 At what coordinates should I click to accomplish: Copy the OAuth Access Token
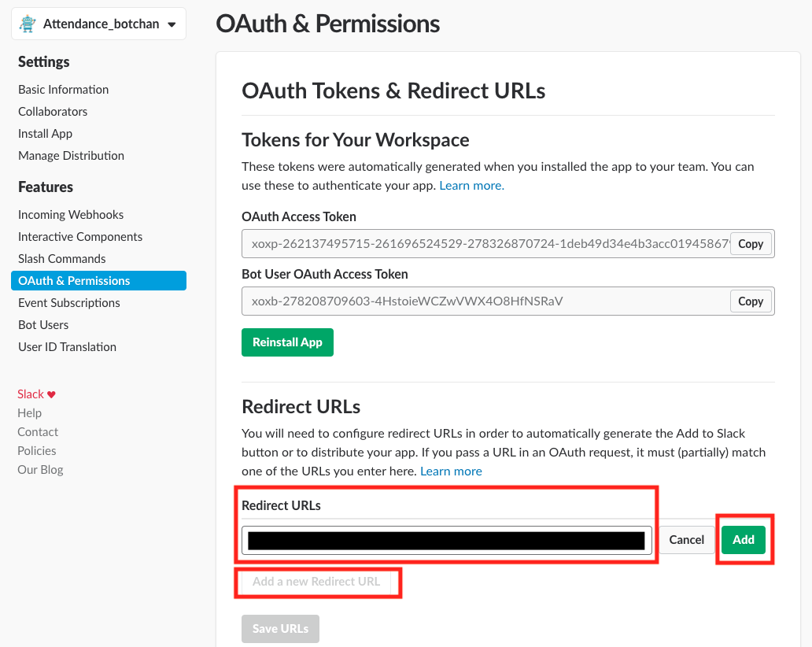point(751,244)
